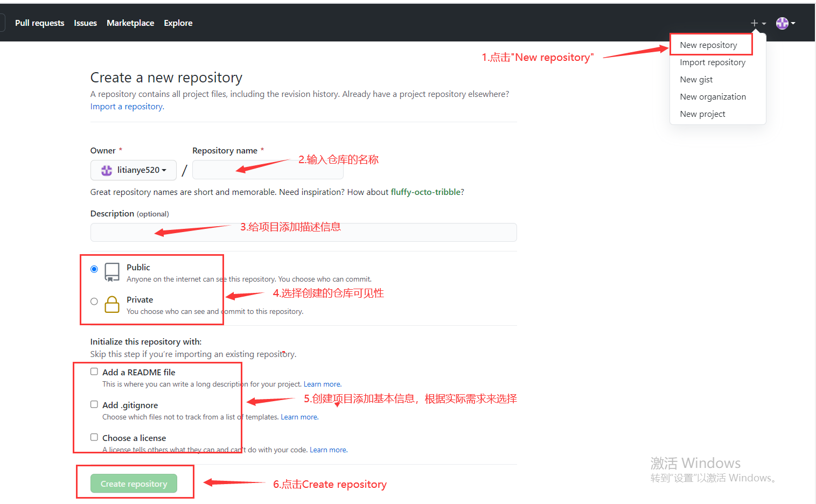Screen dimensions: 816x504
Task: Click the Private option label
Action: [140, 300]
